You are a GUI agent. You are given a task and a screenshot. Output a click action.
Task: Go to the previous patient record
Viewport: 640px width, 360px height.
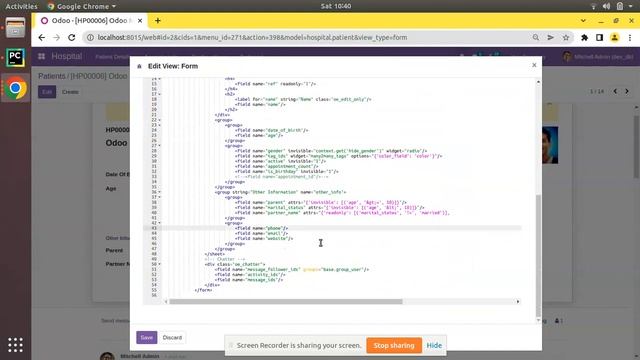click(x=615, y=91)
